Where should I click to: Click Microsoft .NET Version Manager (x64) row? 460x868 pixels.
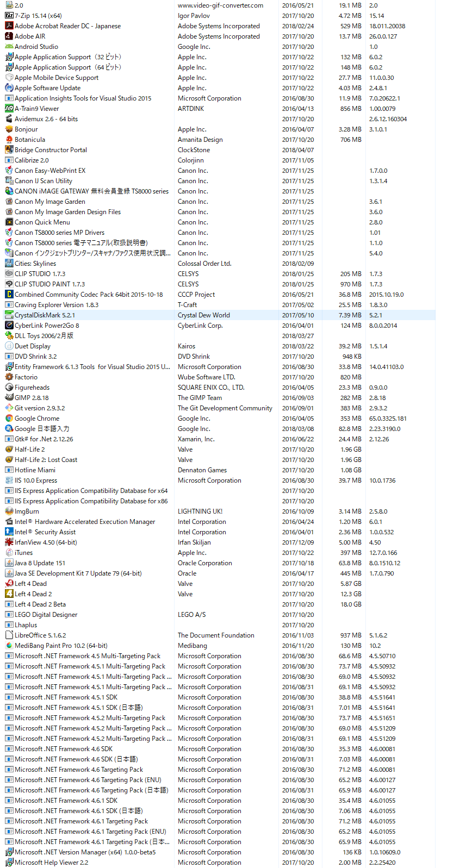click(x=220, y=852)
